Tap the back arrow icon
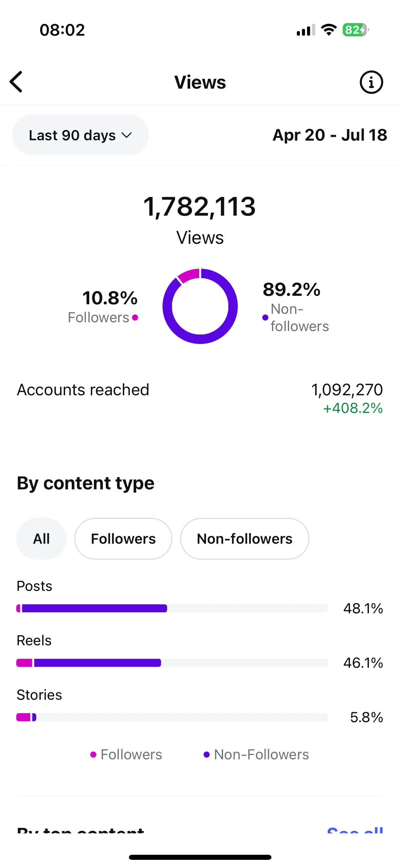The width and height of the screenshot is (400, 868). click(x=16, y=82)
